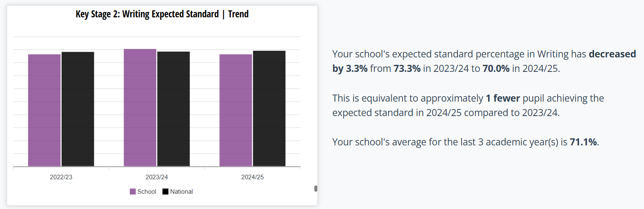
Task: Click the 71.1% three-year average value
Action: 583,142
